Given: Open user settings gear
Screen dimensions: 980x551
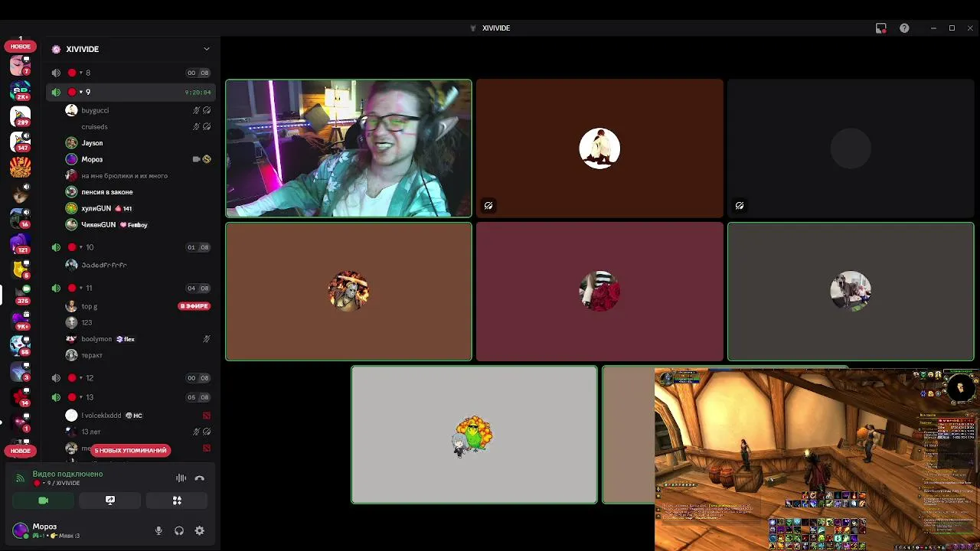Looking at the screenshot, I should click(x=200, y=530).
